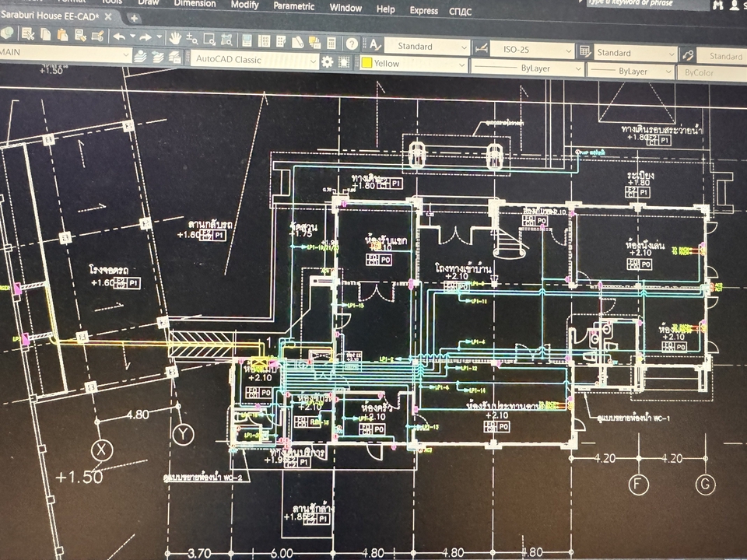Open the Standard table style dropdown

click(636, 53)
